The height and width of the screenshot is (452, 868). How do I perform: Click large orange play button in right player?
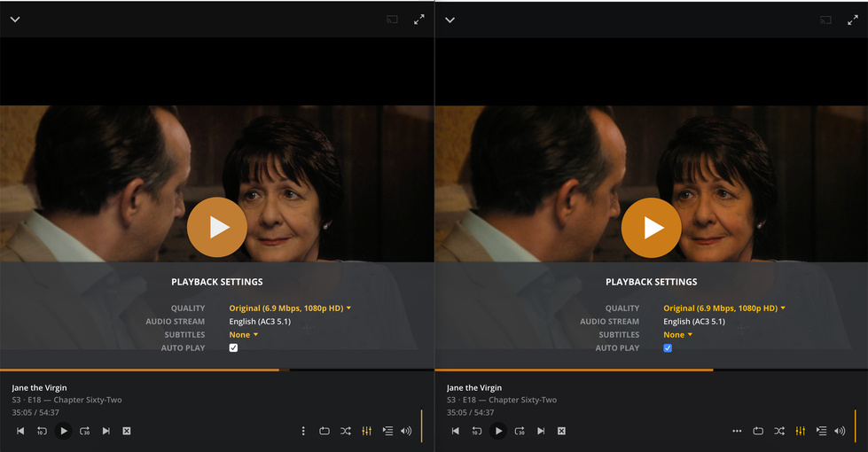[x=652, y=228]
